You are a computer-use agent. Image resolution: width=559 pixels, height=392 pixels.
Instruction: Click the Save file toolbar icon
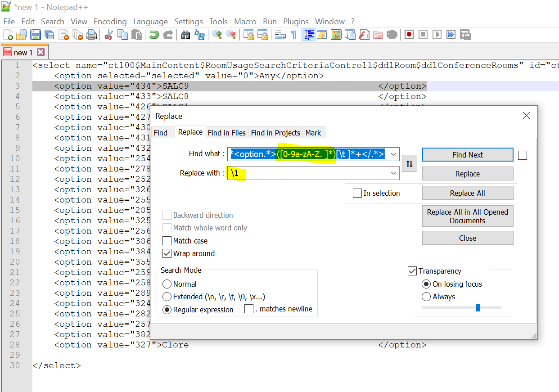tap(35, 35)
